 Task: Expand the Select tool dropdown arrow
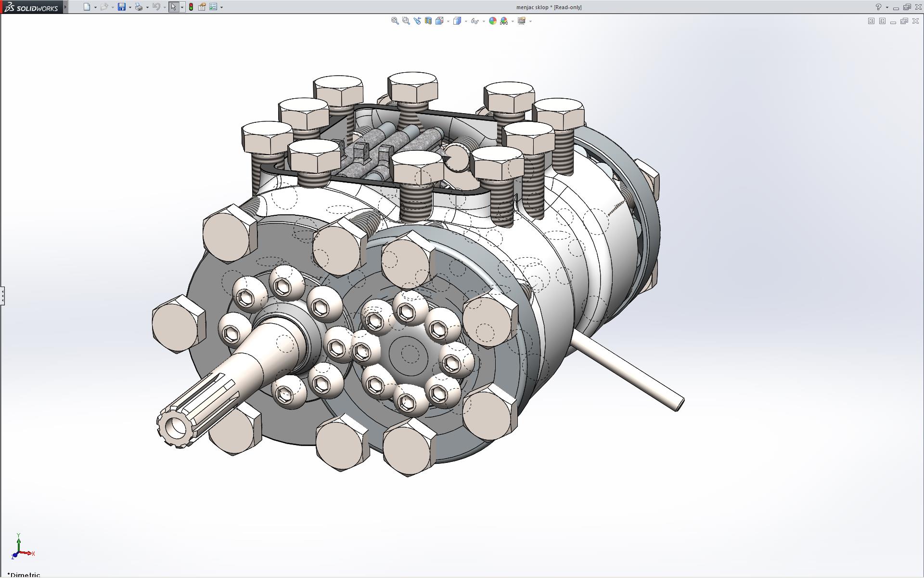(x=182, y=7)
